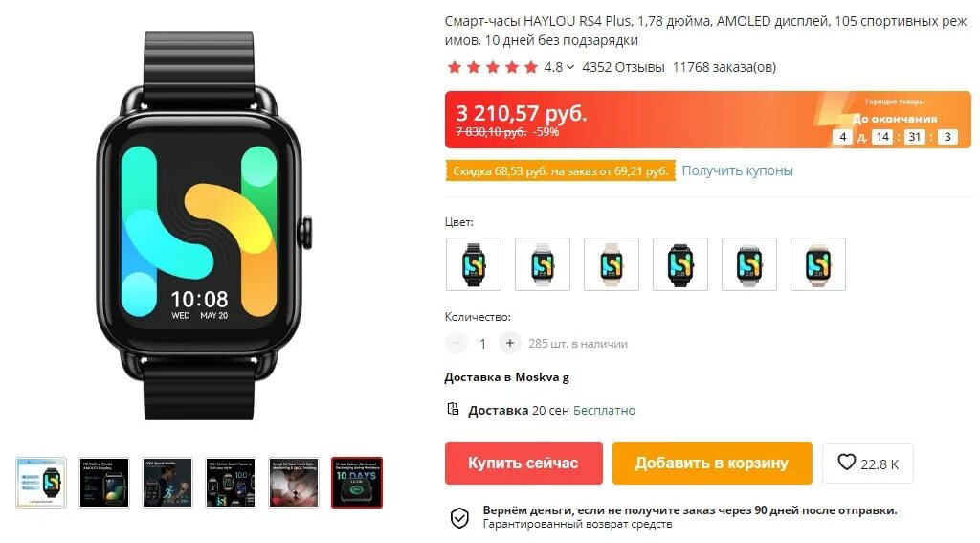Image resolution: width=980 pixels, height=543 pixels.
Task: Click Добавить в корзину button
Action: tap(712, 464)
